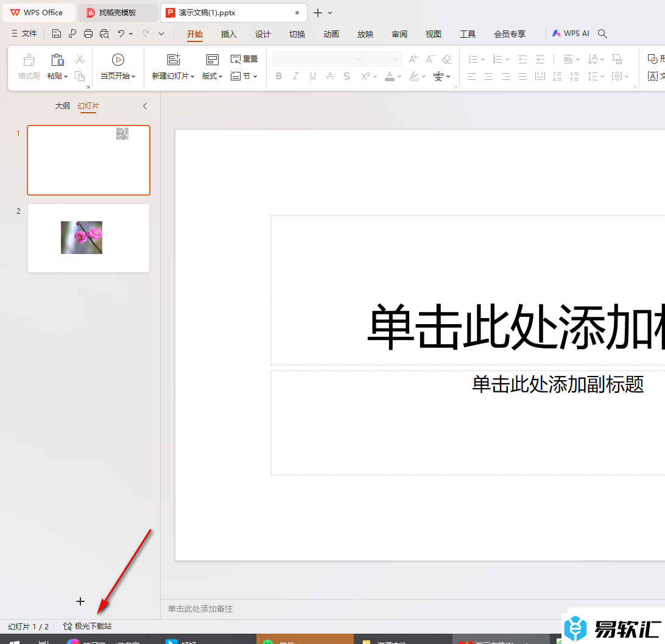The width and height of the screenshot is (665, 644).
Task: Toggle the emphasis mark A button
Action: (329, 76)
